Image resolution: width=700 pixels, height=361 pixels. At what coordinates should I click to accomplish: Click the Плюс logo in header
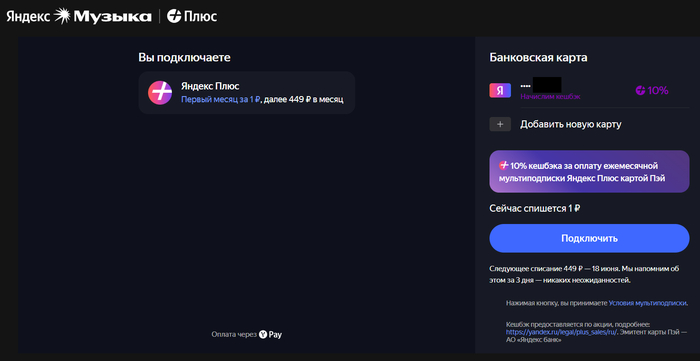point(192,17)
